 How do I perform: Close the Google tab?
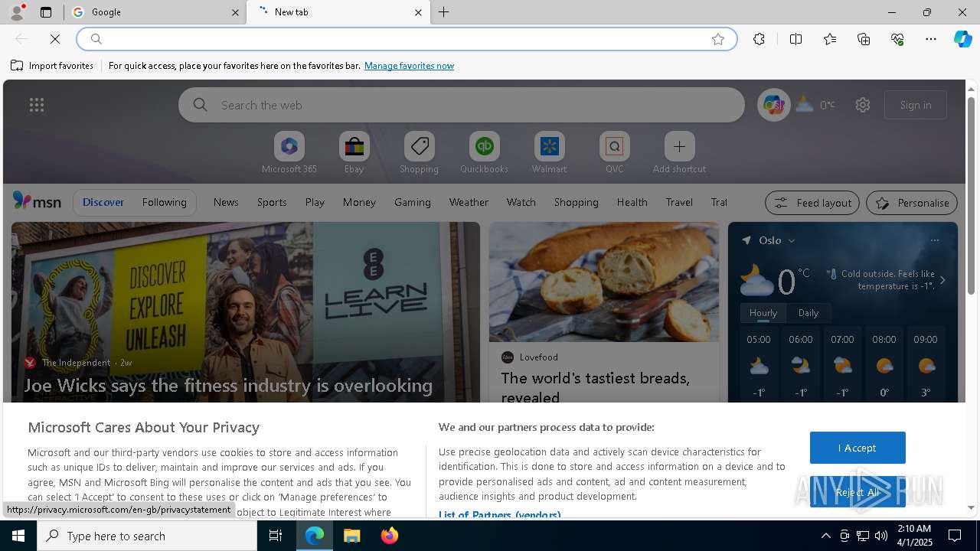coord(235,12)
